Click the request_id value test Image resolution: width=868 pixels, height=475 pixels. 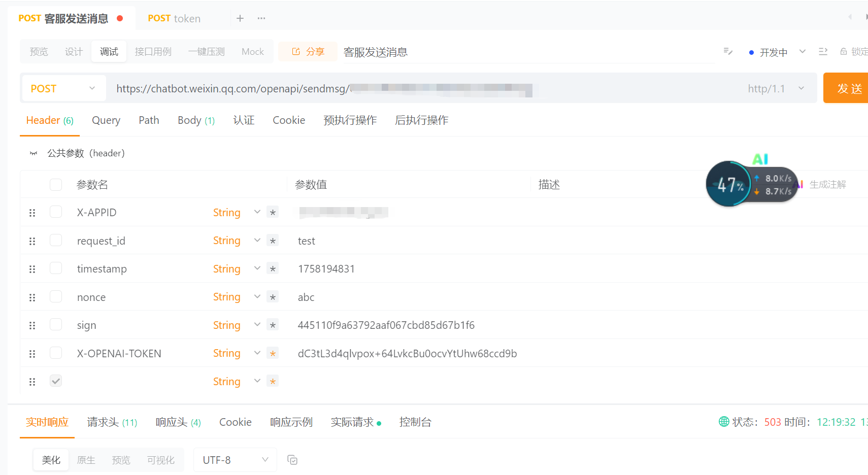[x=307, y=241]
